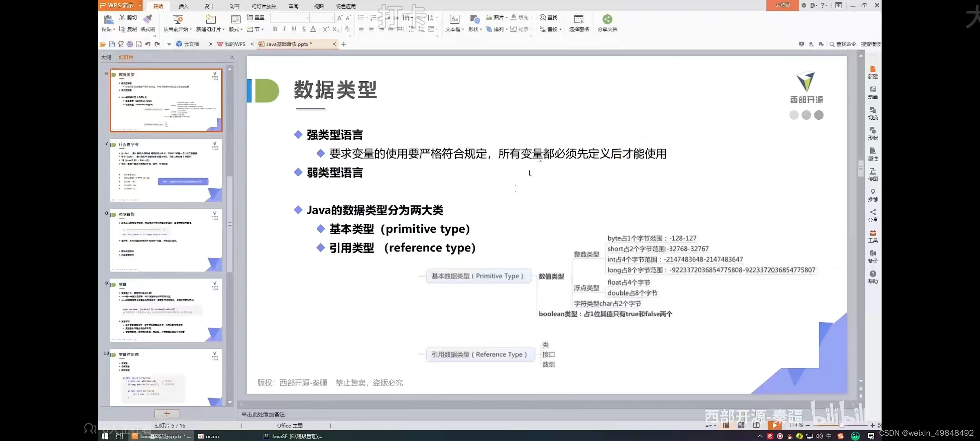980x441 pixels.
Task: Toggle italic formatting
Action: coord(284,29)
